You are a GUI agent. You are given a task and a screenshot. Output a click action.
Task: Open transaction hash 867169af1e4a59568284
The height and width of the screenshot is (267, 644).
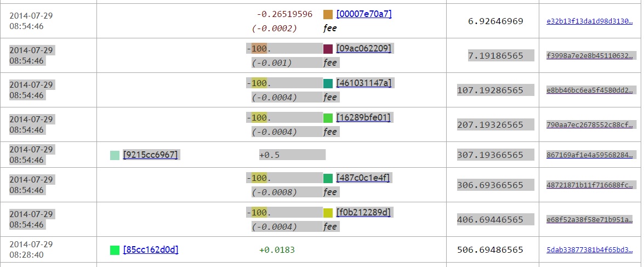[589, 155]
